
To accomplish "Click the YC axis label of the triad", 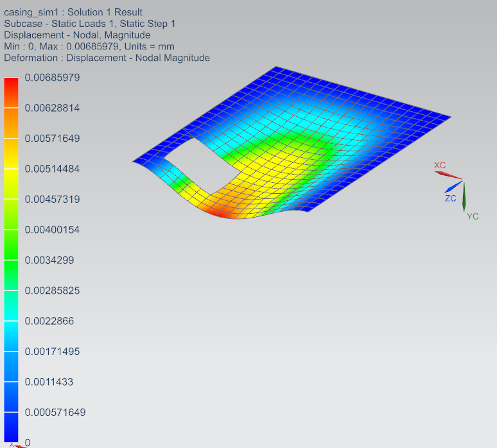I will 473,216.
